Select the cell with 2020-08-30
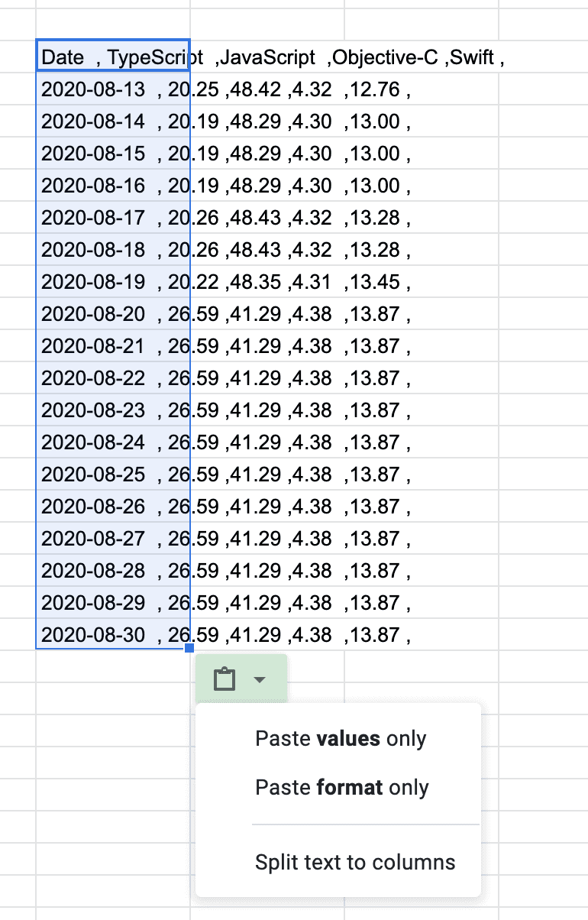 [x=113, y=634]
